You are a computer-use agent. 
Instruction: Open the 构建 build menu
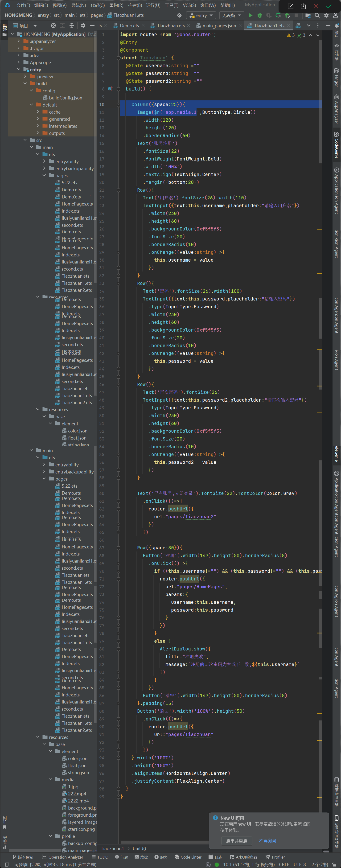pos(135,5)
